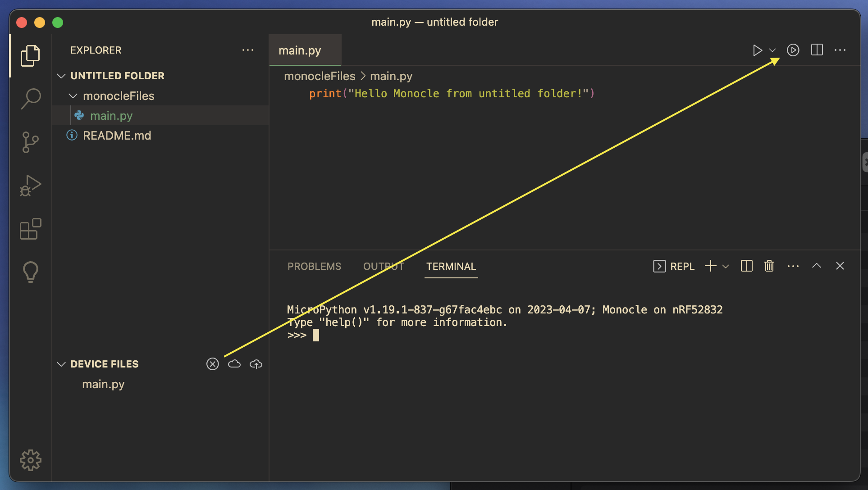This screenshot has height=490, width=868.
Task: Collapse the monocleFiles folder
Action: click(x=73, y=95)
